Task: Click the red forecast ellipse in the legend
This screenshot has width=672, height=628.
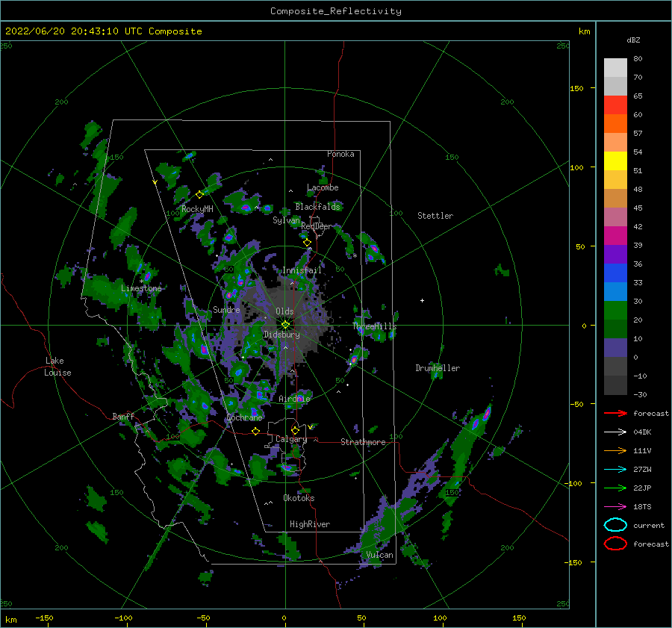Action: pos(615,544)
